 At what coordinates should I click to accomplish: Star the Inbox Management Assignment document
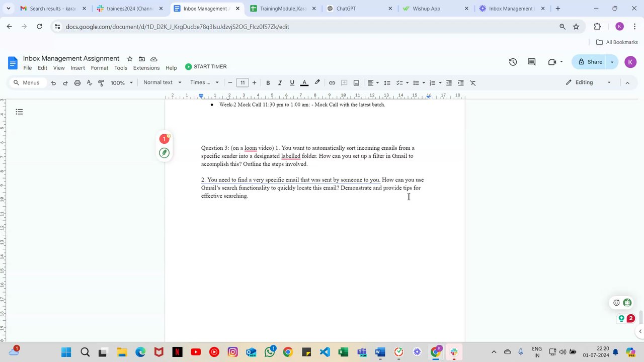[x=130, y=59]
